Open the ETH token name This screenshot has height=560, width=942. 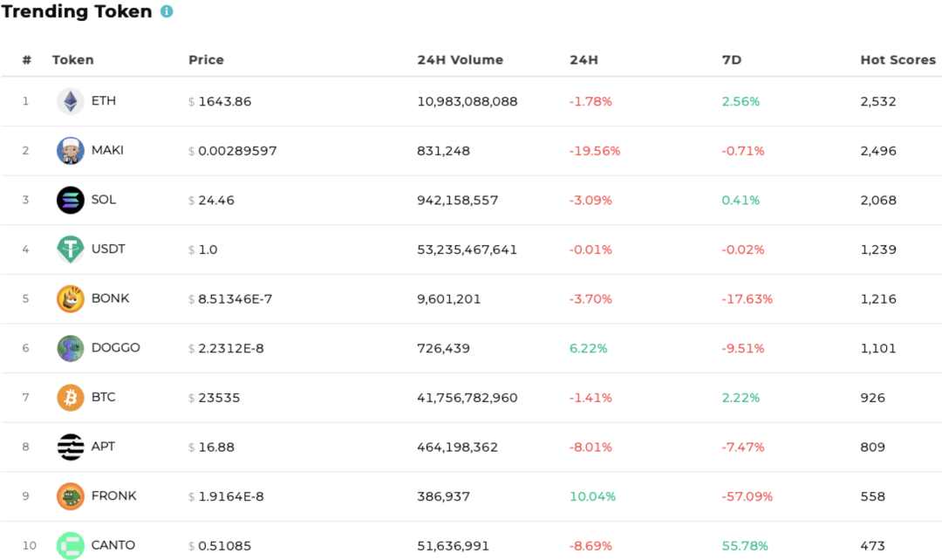(103, 100)
